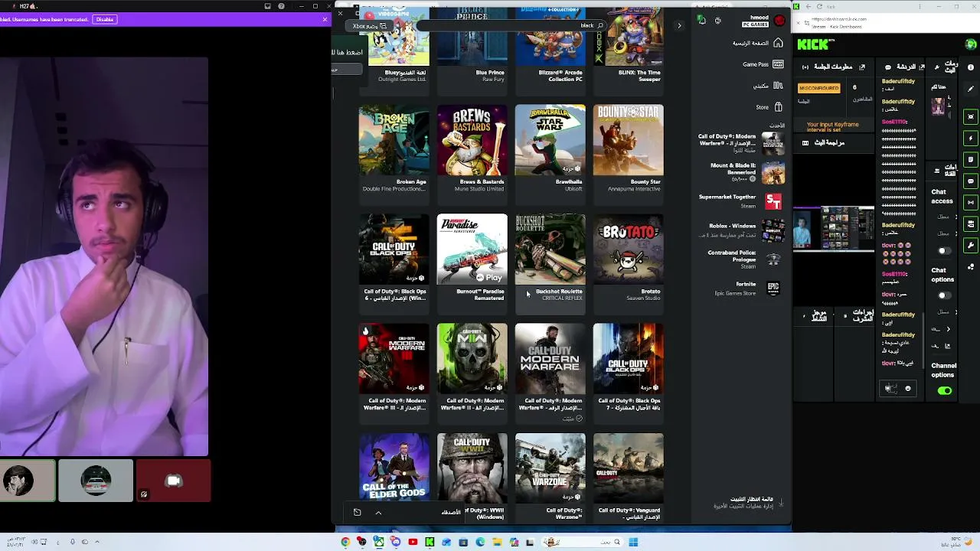This screenshot has width=980, height=551.
Task: Open Call of Duty Modern Warfare II recent game
Action: pos(740,143)
